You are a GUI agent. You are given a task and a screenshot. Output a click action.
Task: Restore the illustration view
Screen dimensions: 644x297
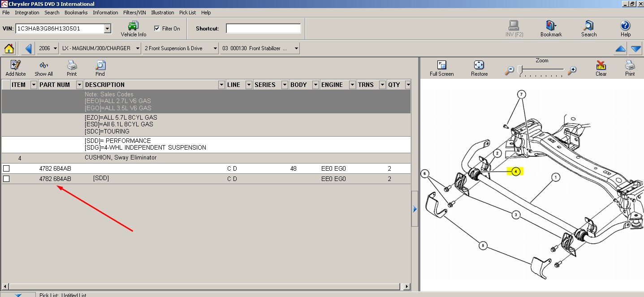(479, 68)
